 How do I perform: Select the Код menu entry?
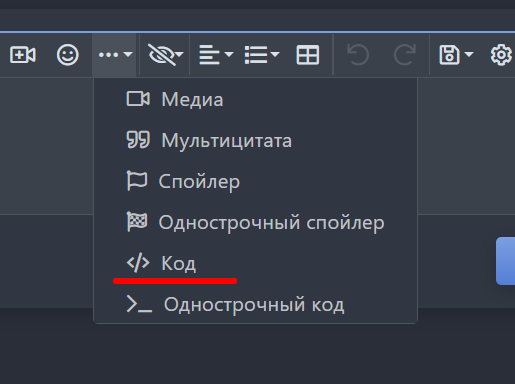tap(255, 263)
